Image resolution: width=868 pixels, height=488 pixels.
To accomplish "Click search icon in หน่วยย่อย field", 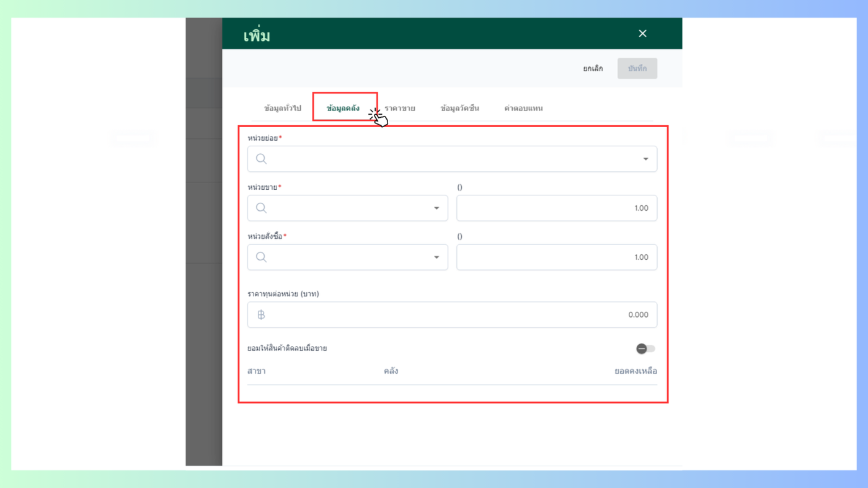I will tap(261, 159).
